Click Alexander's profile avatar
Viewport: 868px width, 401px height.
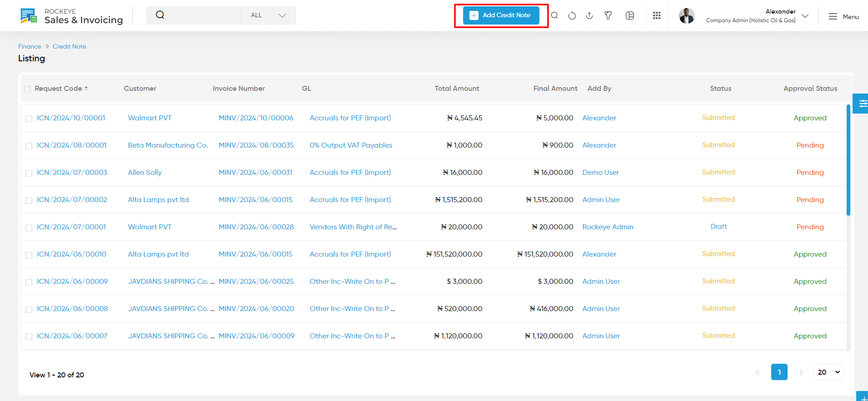click(x=687, y=16)
